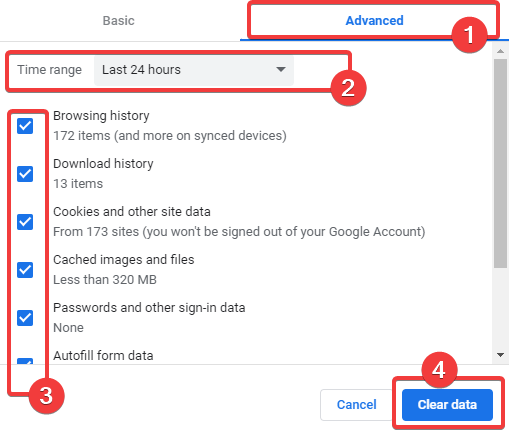Click the scrollbar up arrow

coord(500,51)
